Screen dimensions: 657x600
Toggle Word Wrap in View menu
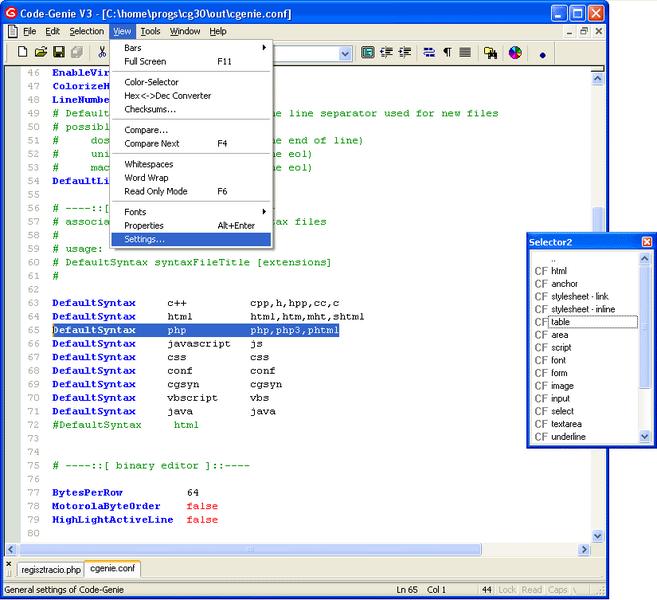tap(191, 178)
